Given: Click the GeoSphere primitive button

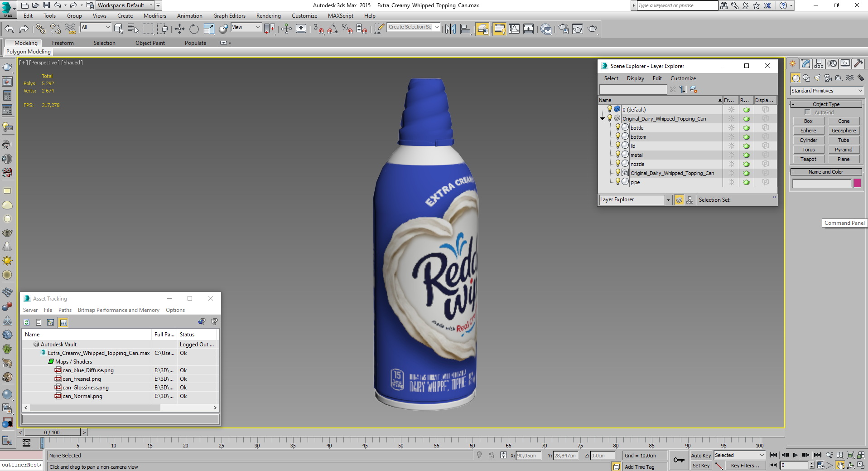Looking at the screenshot, I should [844, 131].
